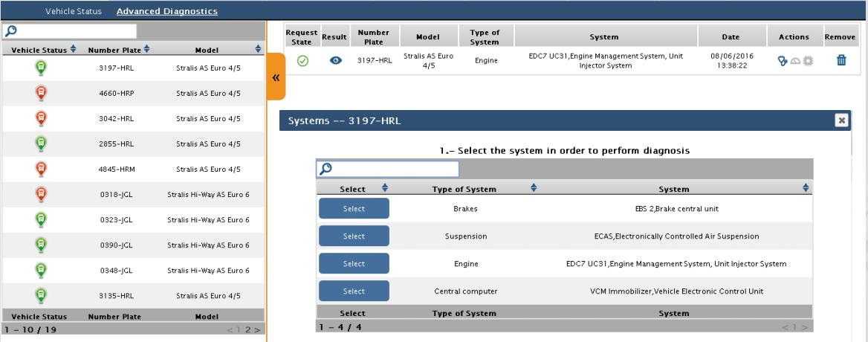Click number plate 0318-JCL
Screen dimensions: 868x342
click(x=117, y=195)
